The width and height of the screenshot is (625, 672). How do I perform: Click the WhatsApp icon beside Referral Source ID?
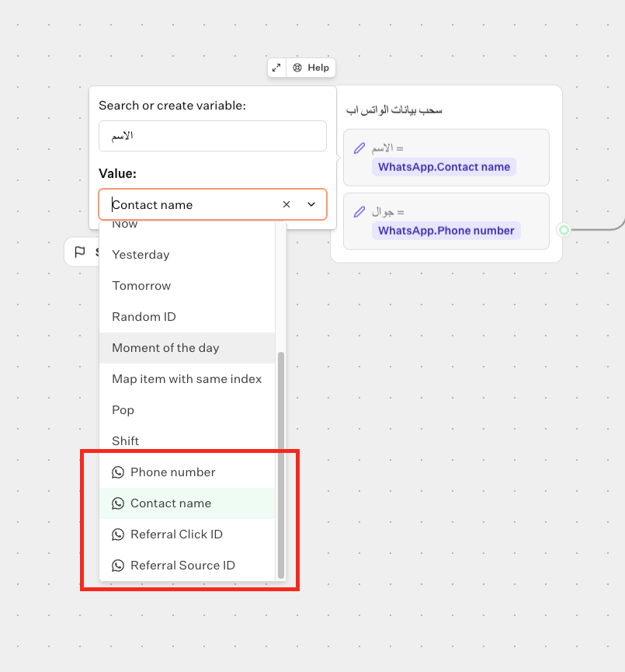coord(118,565)
